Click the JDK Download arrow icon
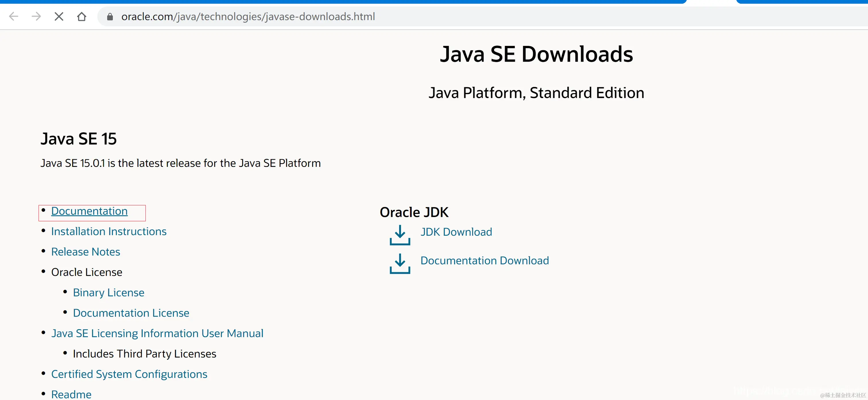Screen dimensions: 868x400 (400, 235)
